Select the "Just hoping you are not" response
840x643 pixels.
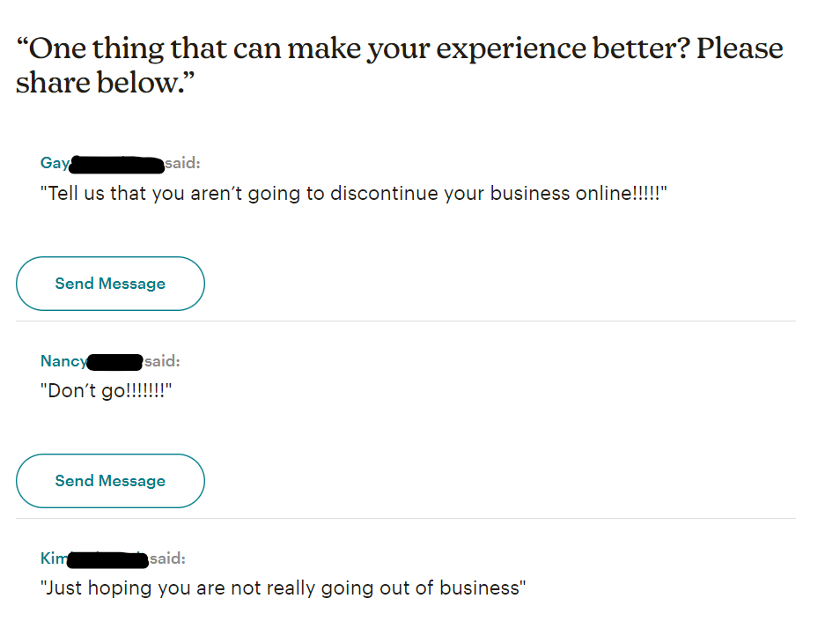(283, 588)
